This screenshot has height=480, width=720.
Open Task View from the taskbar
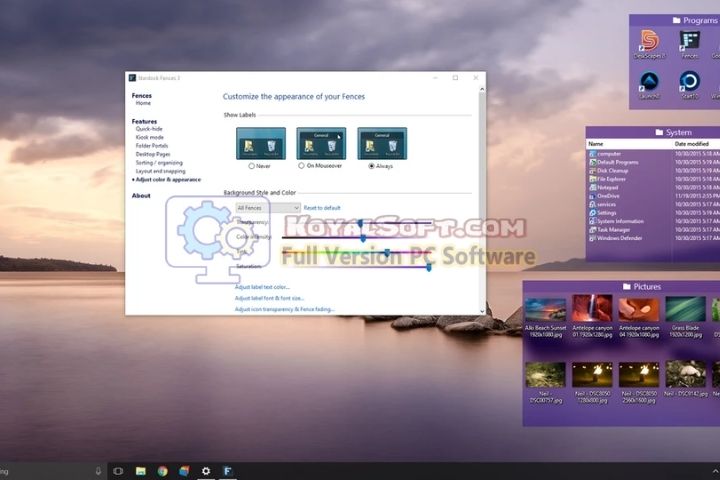118,471
